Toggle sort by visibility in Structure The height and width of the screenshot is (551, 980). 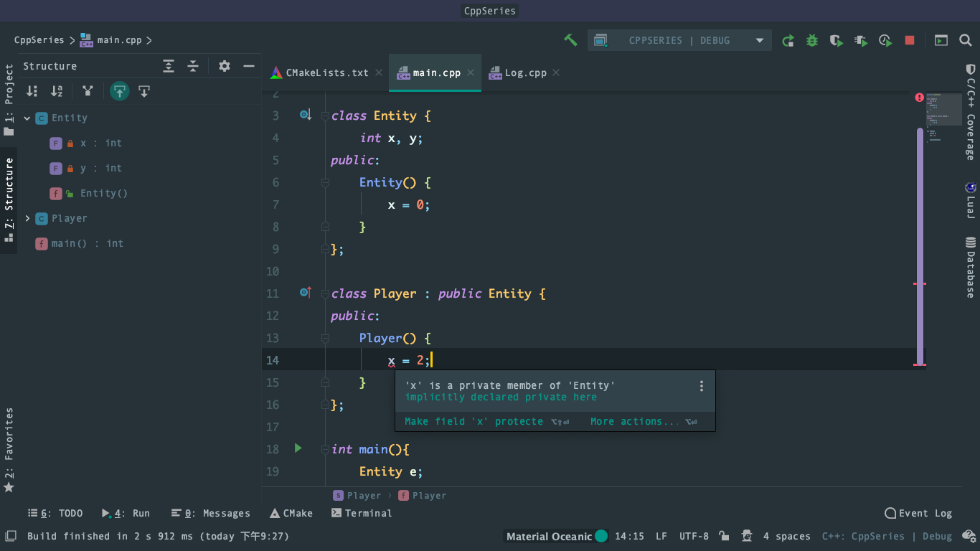click(x=32, y=91)
